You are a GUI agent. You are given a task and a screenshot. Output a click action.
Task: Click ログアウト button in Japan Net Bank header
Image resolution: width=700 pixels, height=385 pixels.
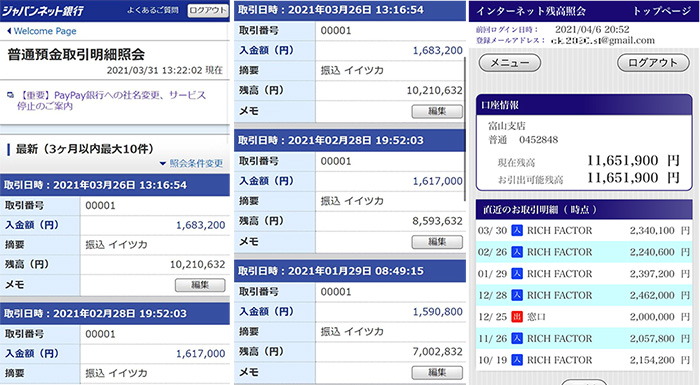point(208,10)
